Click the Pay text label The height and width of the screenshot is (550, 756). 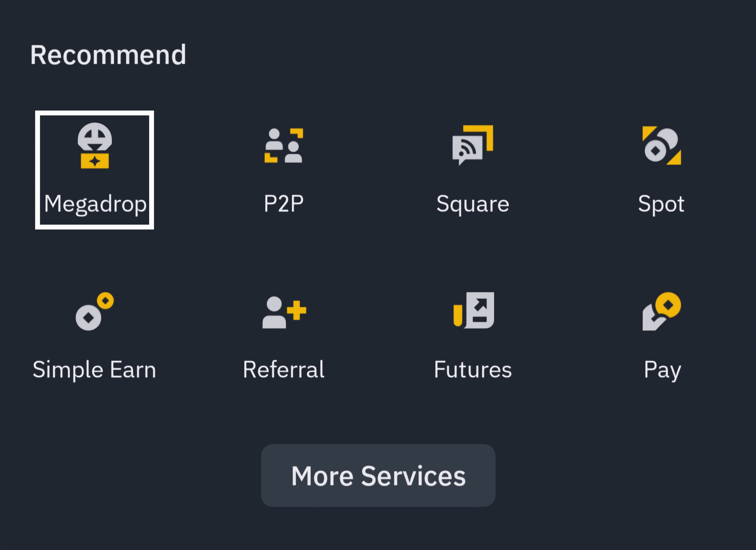click(662, 369)
